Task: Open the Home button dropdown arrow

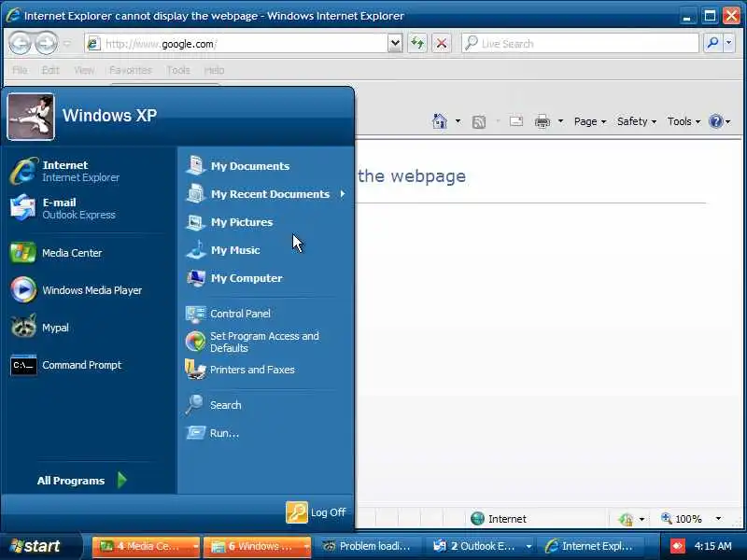Action: (458, 121)
